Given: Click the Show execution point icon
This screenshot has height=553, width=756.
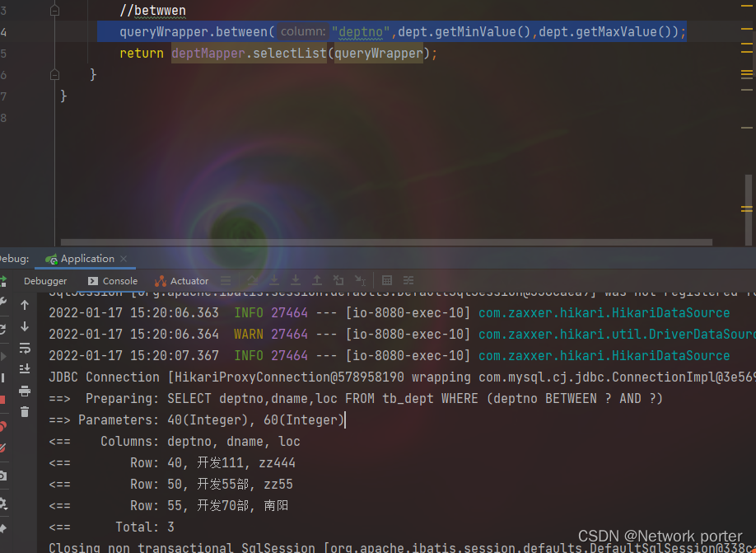Looking at the screenshot, I should 226,280.
